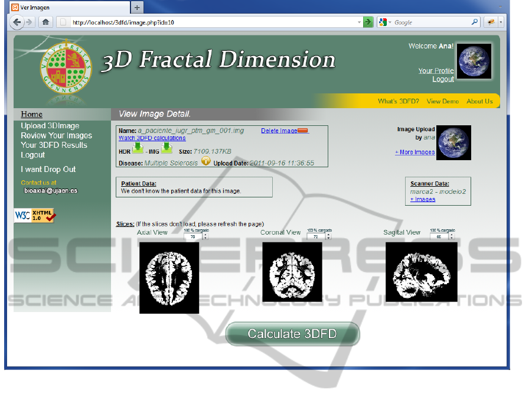Viewport: 532px width, 409px height.
Task: Click the browser back arrow button
Action: click(x=17, y=22)
